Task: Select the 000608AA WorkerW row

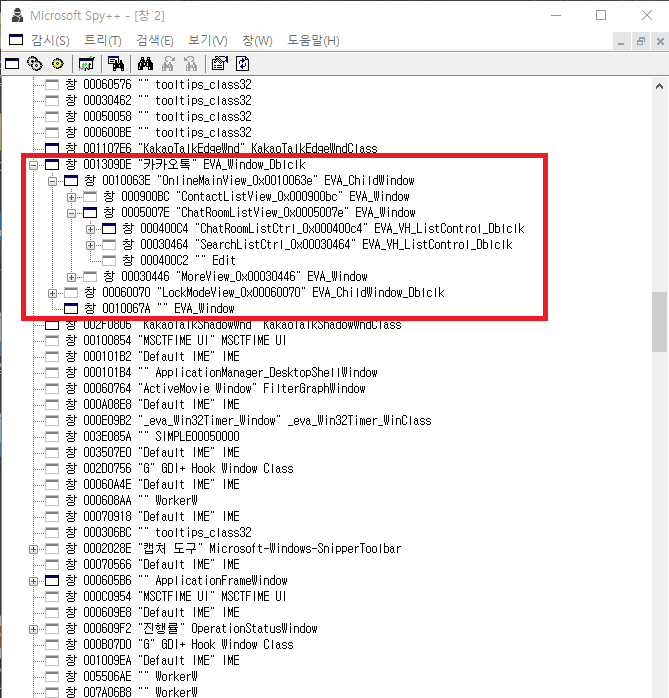Action: coord(132,500)
